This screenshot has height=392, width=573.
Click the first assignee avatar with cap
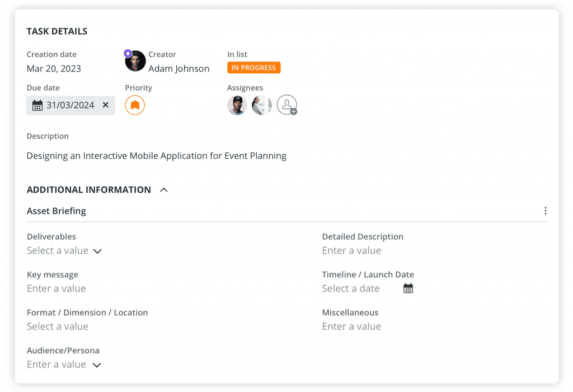(237, 105)
